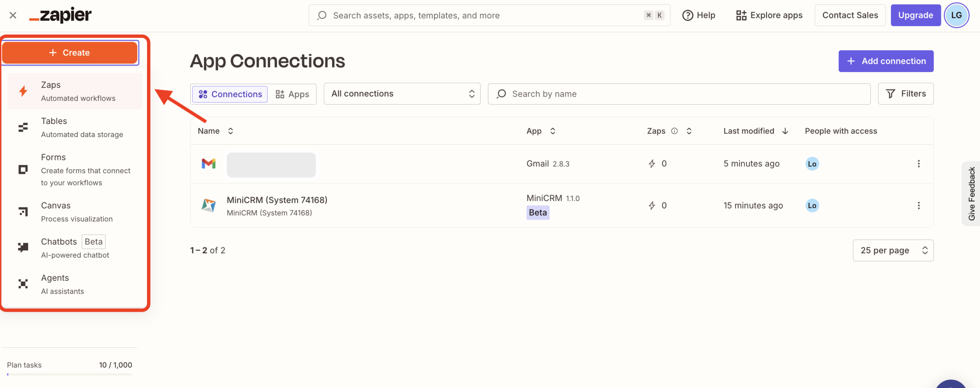The width and height of the screenshot is (980, 388).
Task: Click the Zaps lightning bolt icon in sidebar
Action: point(23,91)
